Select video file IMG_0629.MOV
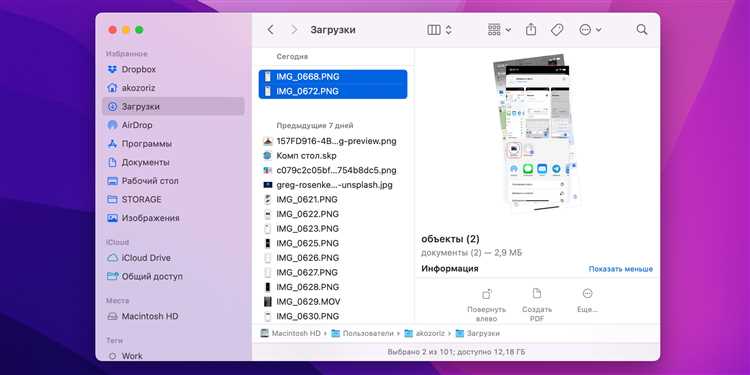The image size is (750, 375). click(333, 301)
